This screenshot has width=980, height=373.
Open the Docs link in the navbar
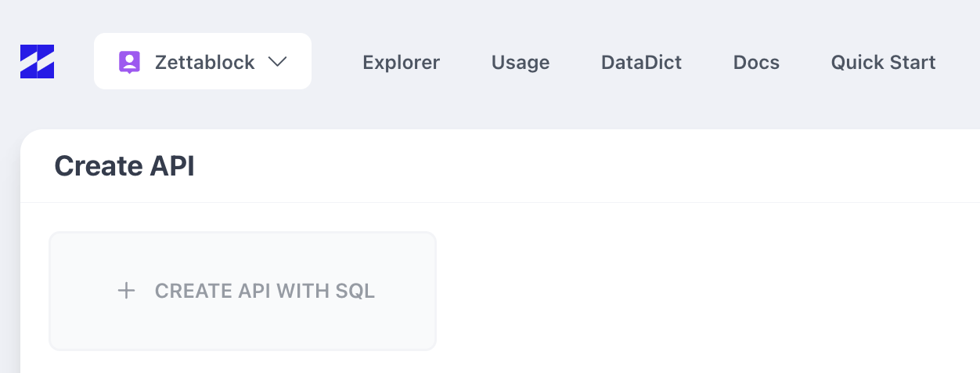point(756,62)
